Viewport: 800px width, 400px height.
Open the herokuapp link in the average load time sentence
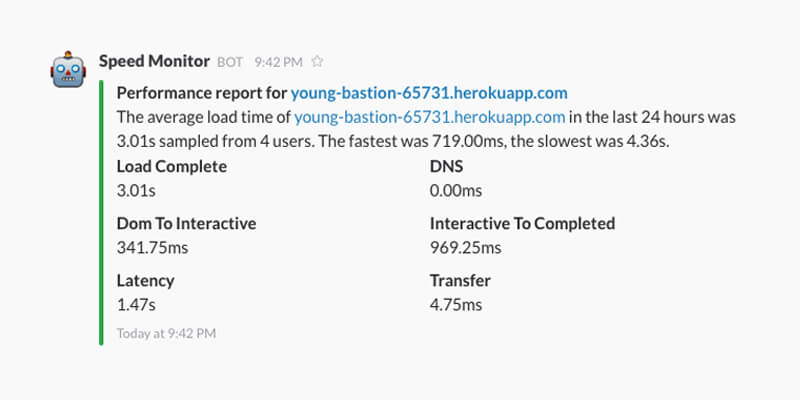click(x=430, y=118)
